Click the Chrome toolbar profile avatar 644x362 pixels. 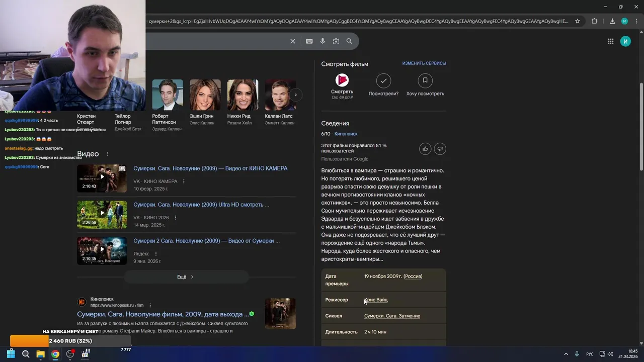624,21
